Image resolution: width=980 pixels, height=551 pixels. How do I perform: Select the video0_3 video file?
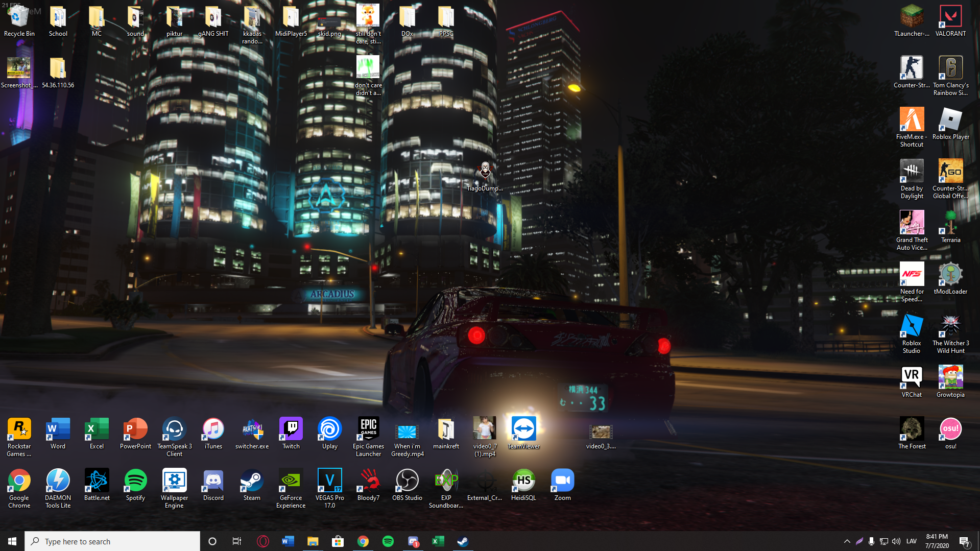[601, 437]
